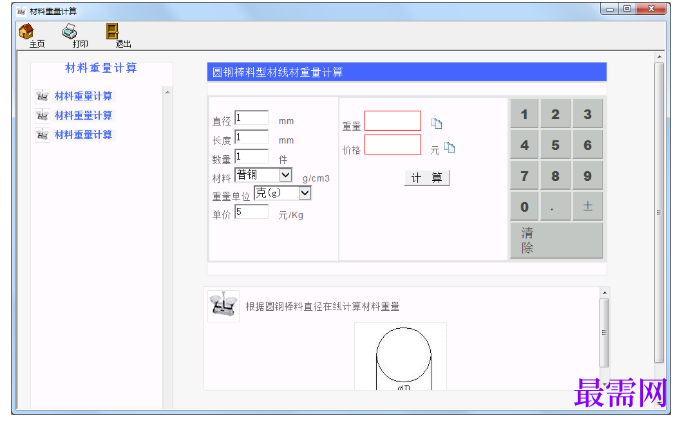Copy the 重量 result with copy icon

click(437, 124)
